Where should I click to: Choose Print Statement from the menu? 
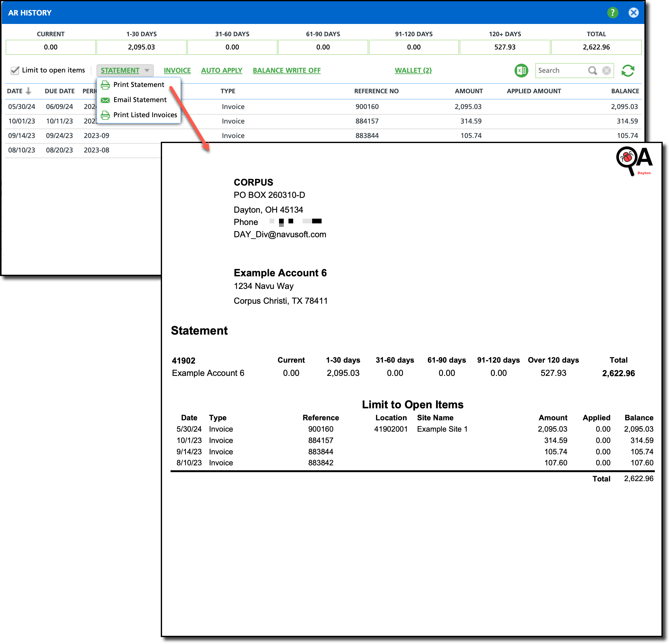coord(139,84)
